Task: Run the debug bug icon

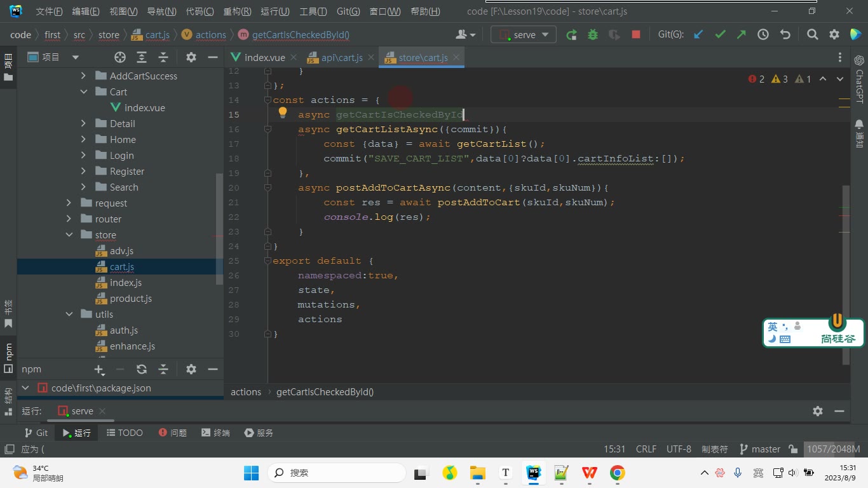Action: pos(593,35)
